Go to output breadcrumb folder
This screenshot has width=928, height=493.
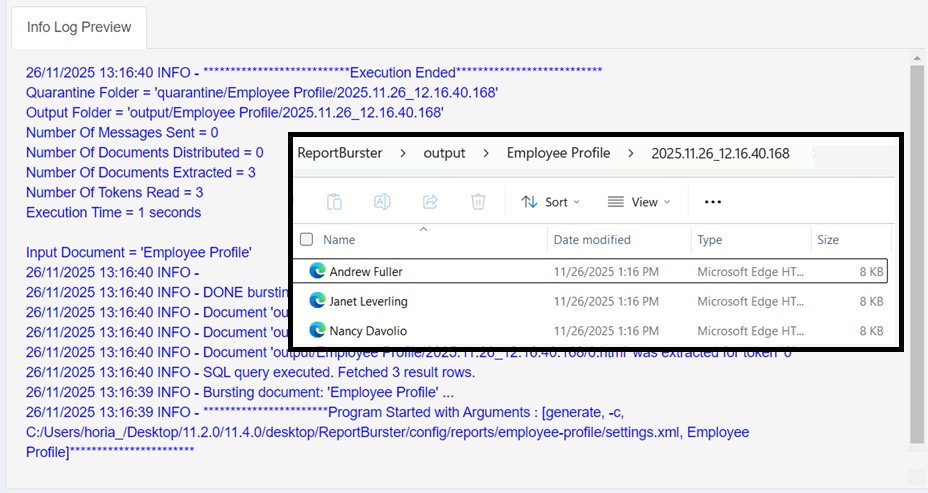444,153
